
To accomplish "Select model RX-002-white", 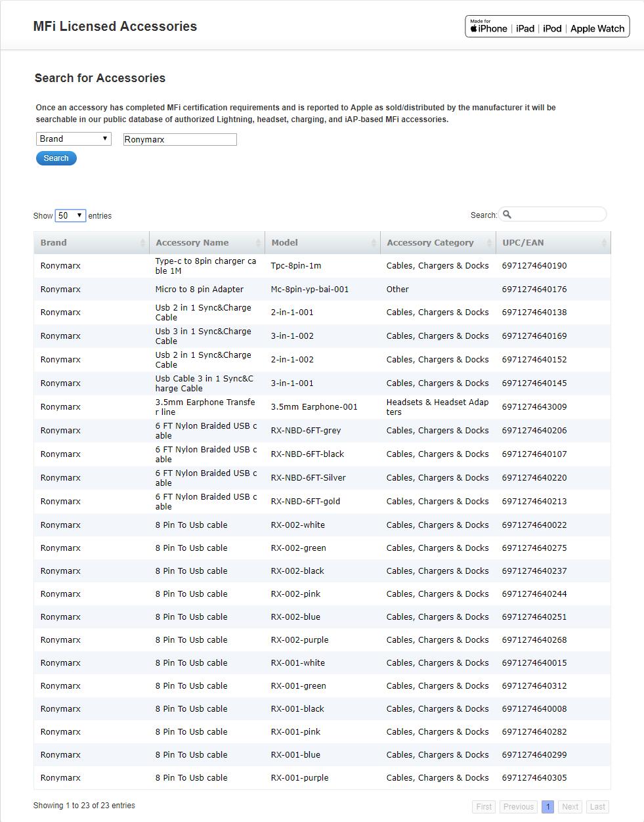I will 297,525.
